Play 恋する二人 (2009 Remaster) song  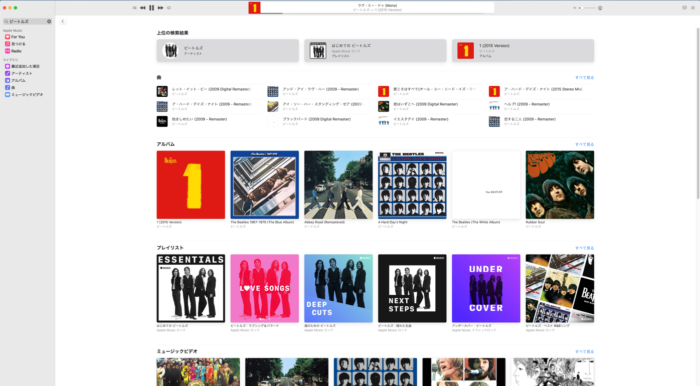click(541, 121)
